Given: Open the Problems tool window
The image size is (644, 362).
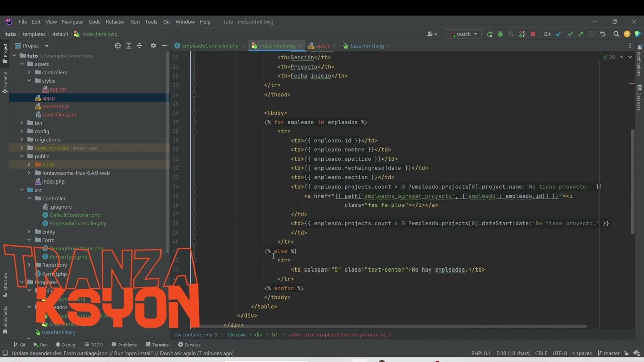Looking at the screenshot, I should click(124, 345).
